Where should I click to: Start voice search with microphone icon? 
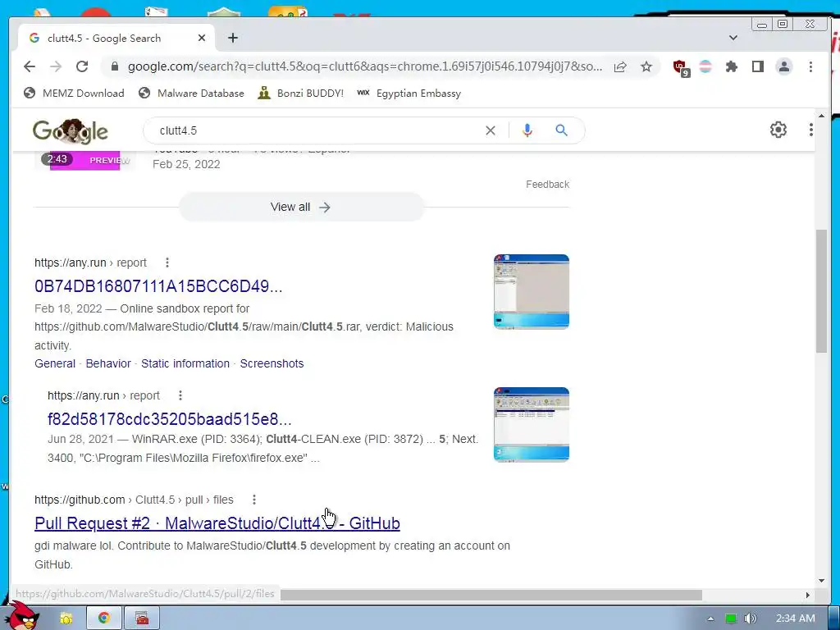coord(527,130)
